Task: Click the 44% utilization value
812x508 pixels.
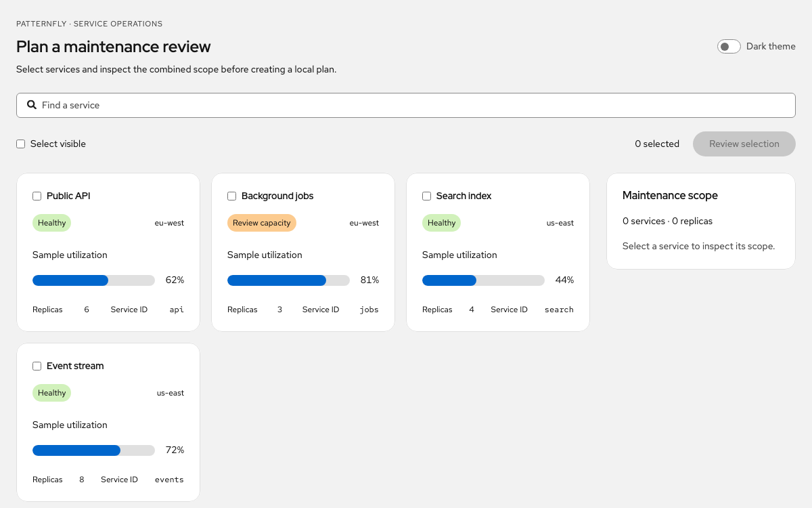Action: tap(564, 280)
